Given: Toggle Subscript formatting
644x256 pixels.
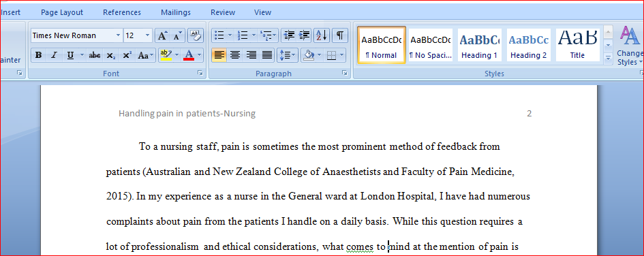Looking at the screenshot, I should tap(111, 55).
